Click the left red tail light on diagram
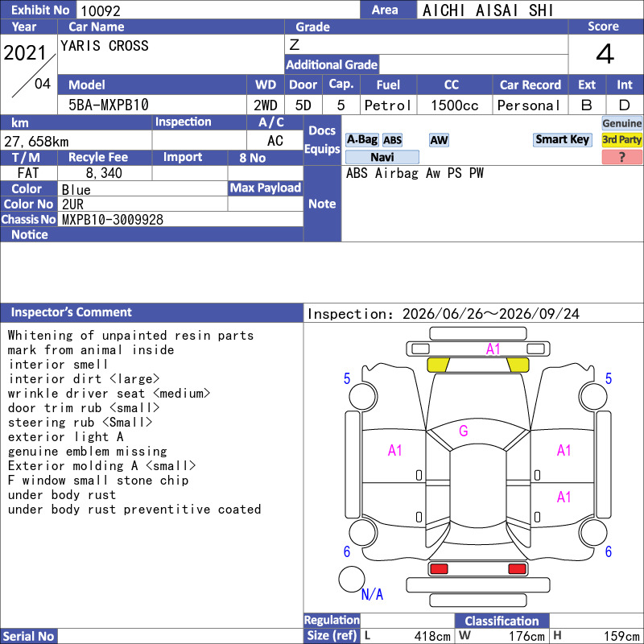 439,569
